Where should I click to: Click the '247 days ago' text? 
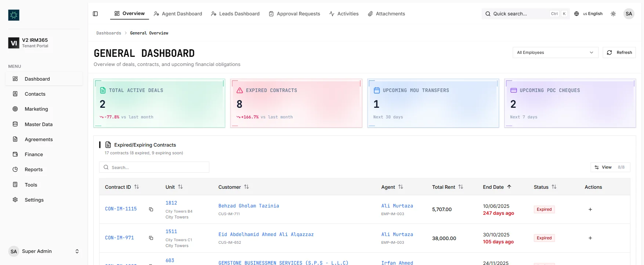tap(498, 213)
